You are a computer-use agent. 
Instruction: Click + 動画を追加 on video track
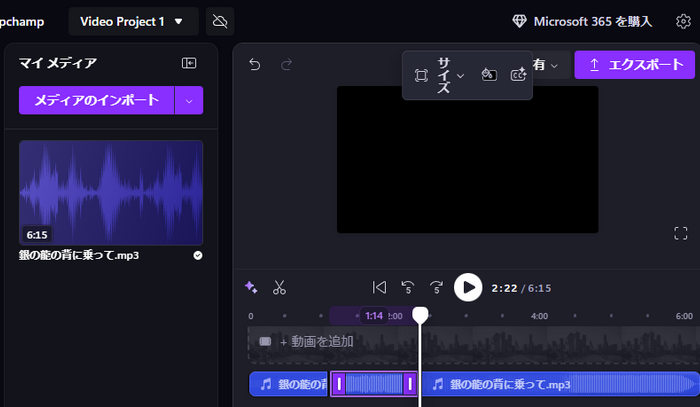[317, 342]
